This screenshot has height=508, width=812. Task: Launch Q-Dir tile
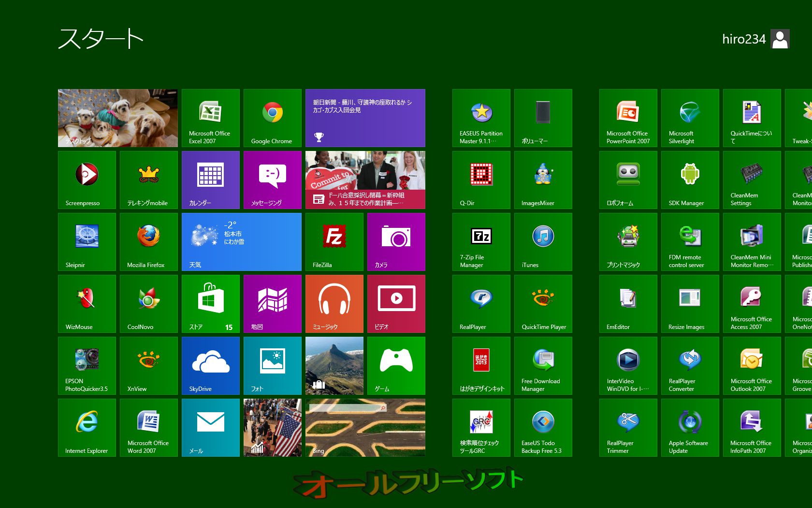point(481,180)
